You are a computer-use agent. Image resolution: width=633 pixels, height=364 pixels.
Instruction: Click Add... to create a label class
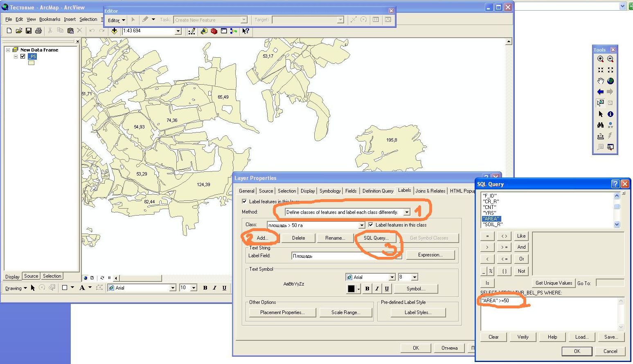pos(263,238)
